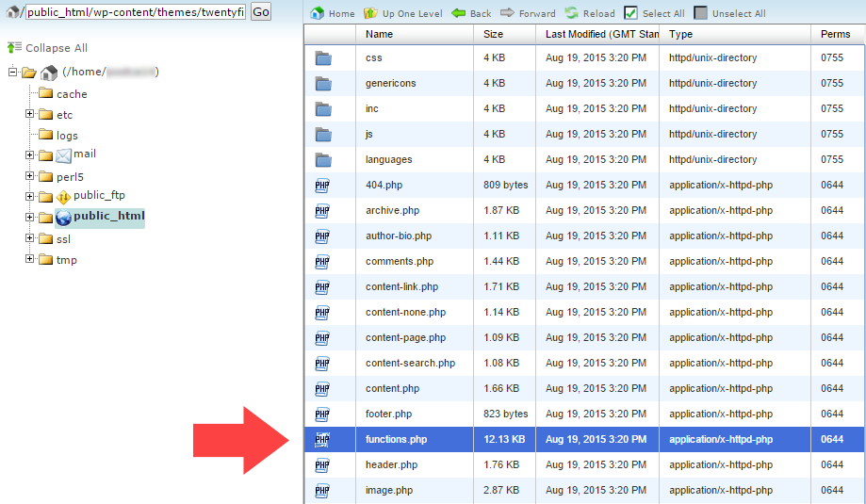Screen dimensions: 866x504
Task: Collapse the home root tree node
Action: pyautogui.click(x=13, y=73)
